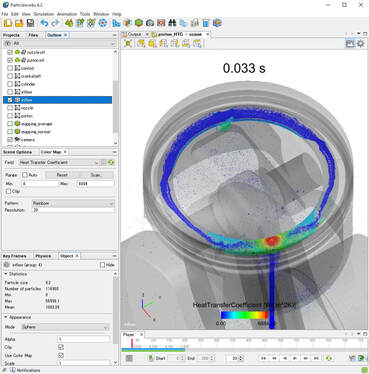Click the Reset range button
The height and width of the screenshot is (374, 369).
pyautogui.click(x=62, y=175)
